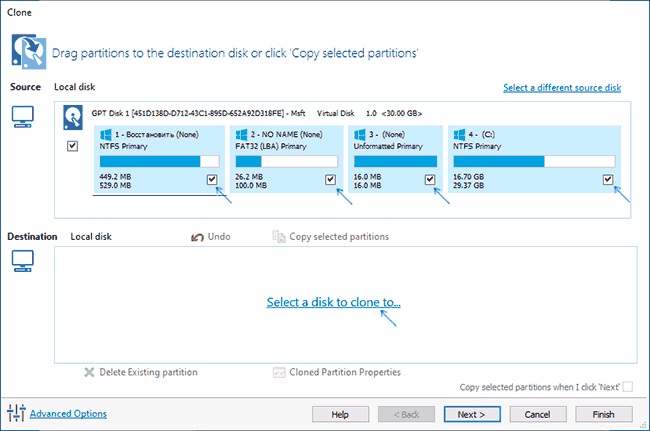The width and height of the screenshot is (650, 431).
Task: Click Windows logo icon on NO NAME partition
Action: pyautogui.click(x=241, y=134)
